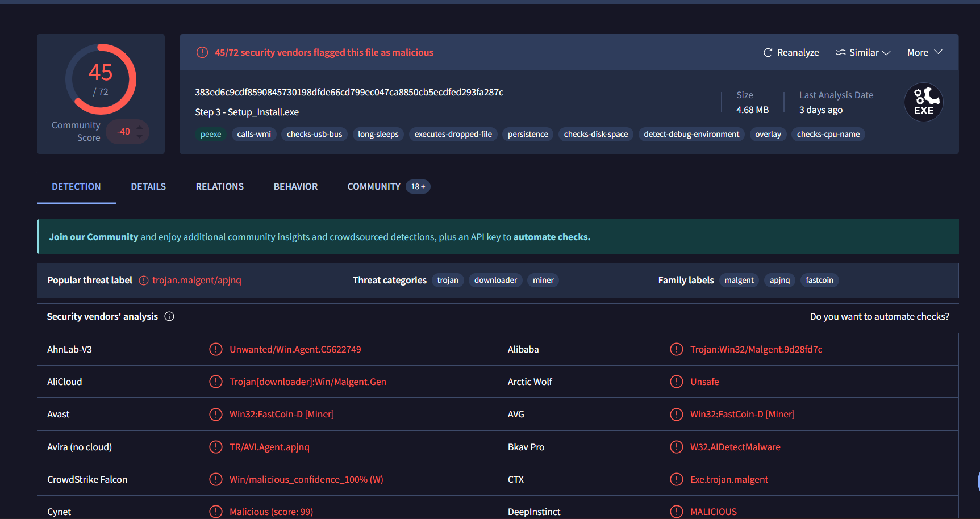Click the alert icon for Bkav Pro detection
Viewport: 980px width, 519px height.
(x=676, y=447)
